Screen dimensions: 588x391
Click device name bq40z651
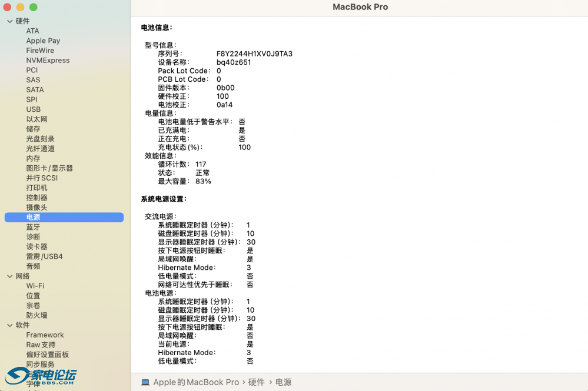pos(234,62)
